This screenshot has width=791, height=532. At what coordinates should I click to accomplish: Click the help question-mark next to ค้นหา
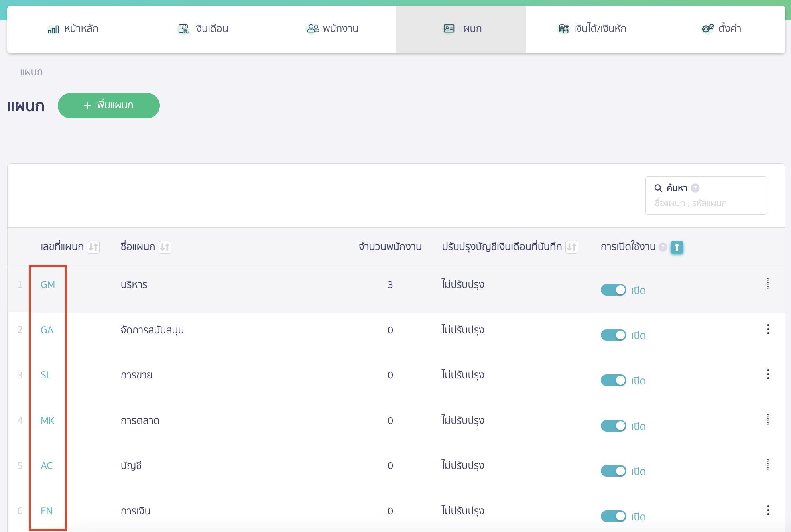point(695,187)
